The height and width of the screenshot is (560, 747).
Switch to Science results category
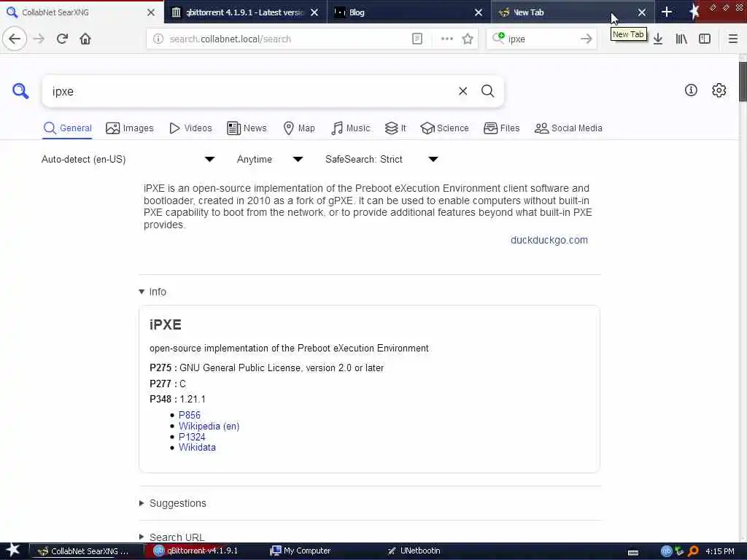[x=445, y=128]
